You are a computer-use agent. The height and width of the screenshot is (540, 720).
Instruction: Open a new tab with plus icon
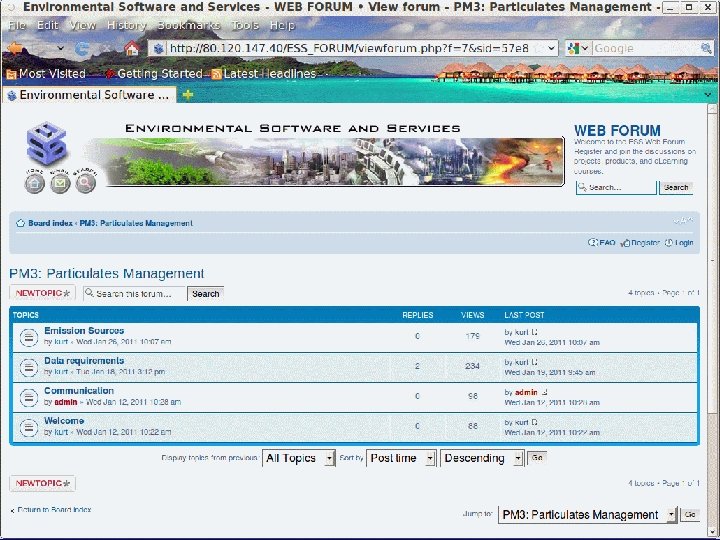pos(187,95)
